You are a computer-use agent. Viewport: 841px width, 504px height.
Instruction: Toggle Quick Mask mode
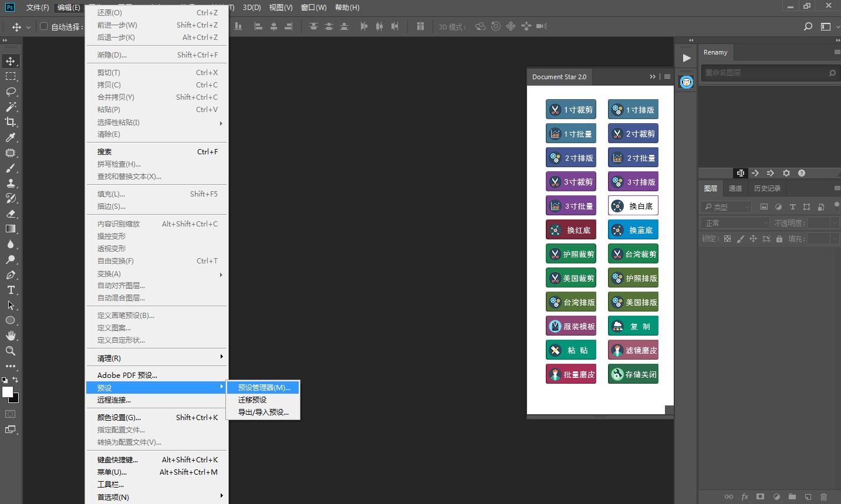pos(11,414)
